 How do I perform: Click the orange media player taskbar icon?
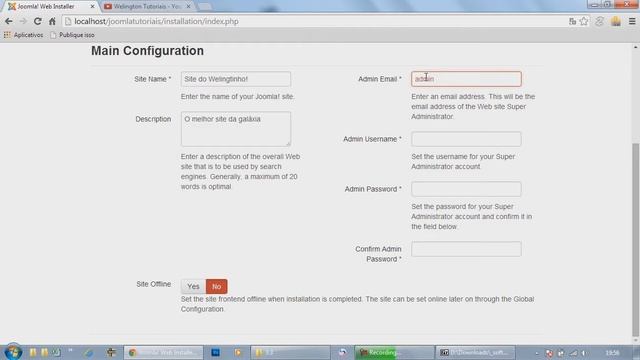(238, 352)
